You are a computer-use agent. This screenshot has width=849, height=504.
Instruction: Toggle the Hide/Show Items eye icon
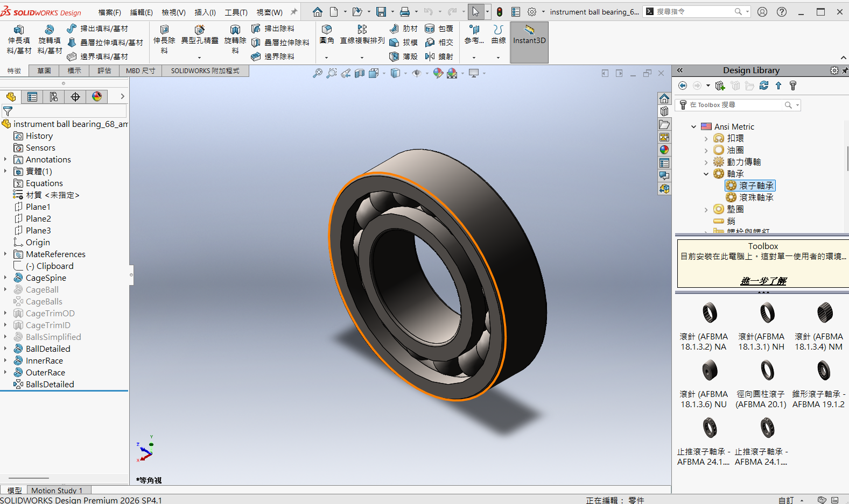[x=416, y=73]
